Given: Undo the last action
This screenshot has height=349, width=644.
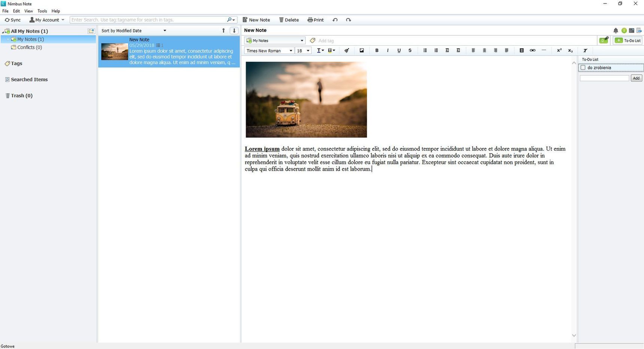Looking at the screenshot, I should coord(335,20).
